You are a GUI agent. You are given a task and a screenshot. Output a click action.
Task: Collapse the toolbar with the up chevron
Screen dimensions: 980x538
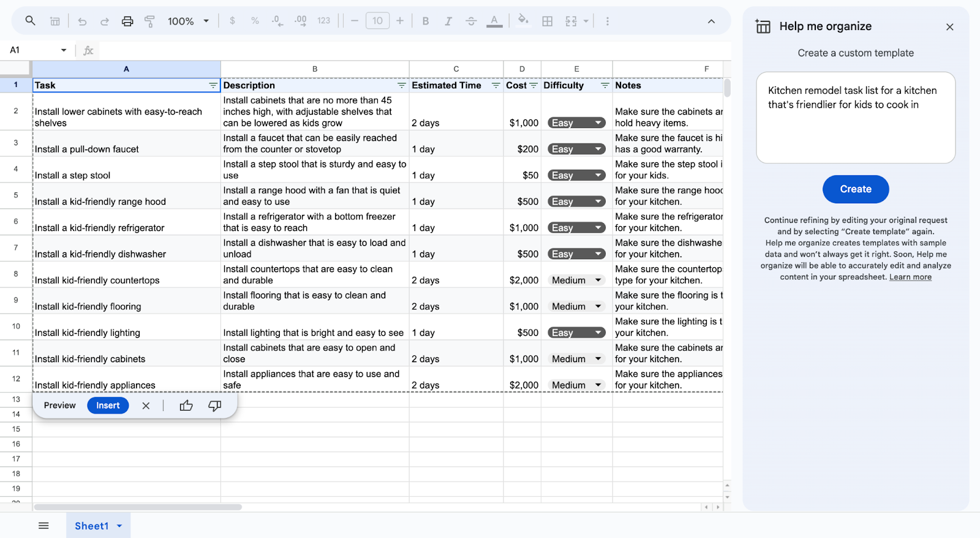coord(711,21)
